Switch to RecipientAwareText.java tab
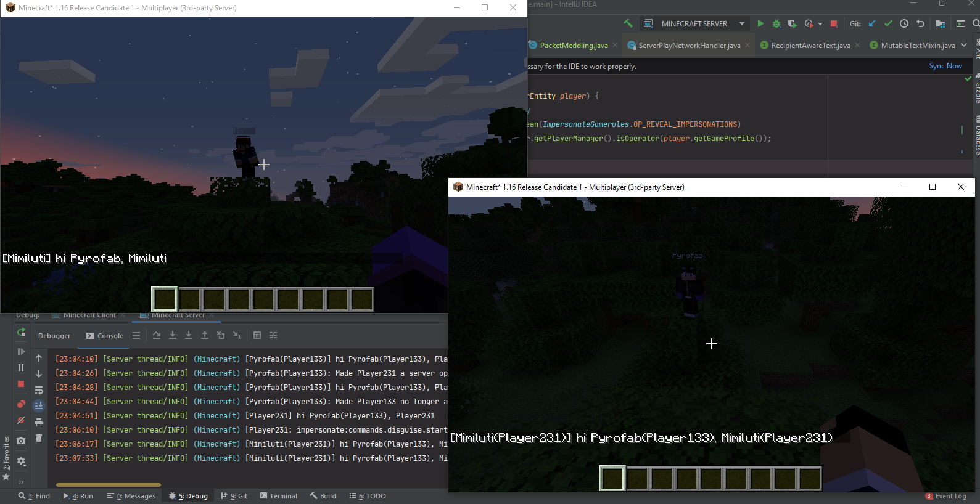980x504 pixels. click(x=810, y=45)
